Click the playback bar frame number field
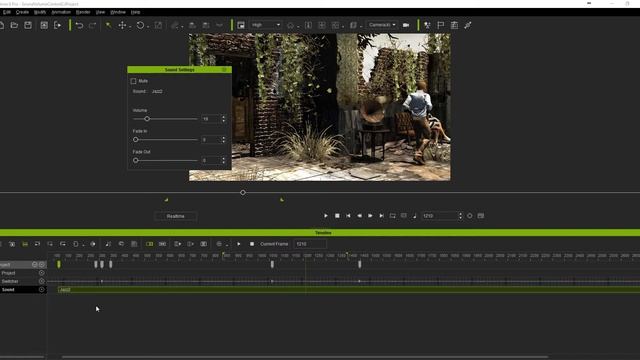This screenshot has height=360, width=640. pos(439,216)
